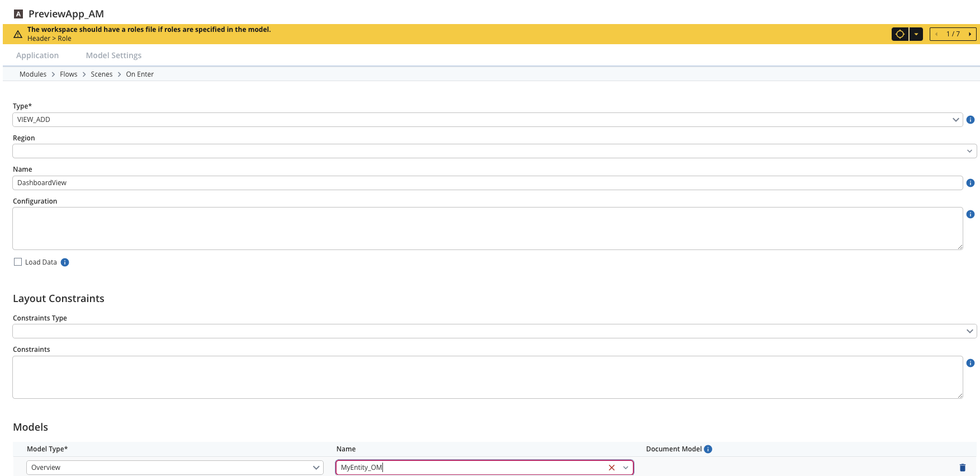This screenshot has height=476, width=980.
Task: Clear the MyEntity_OM name value
Action: click(612, 468)
